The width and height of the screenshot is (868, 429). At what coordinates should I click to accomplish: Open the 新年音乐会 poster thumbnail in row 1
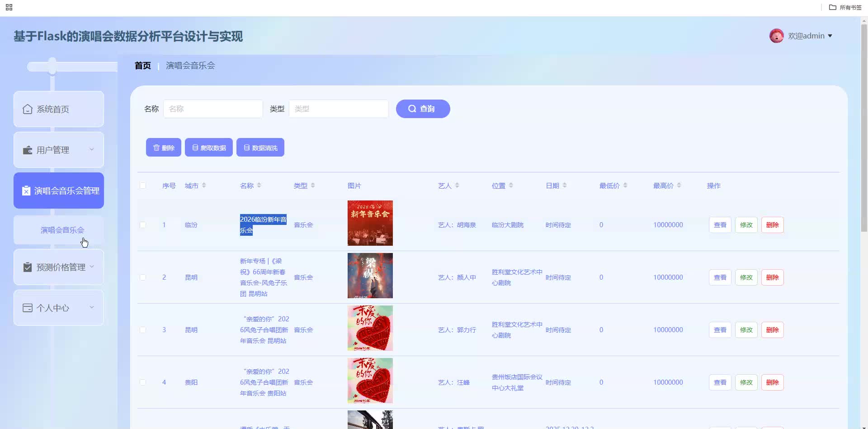click(x=370, y=223)
